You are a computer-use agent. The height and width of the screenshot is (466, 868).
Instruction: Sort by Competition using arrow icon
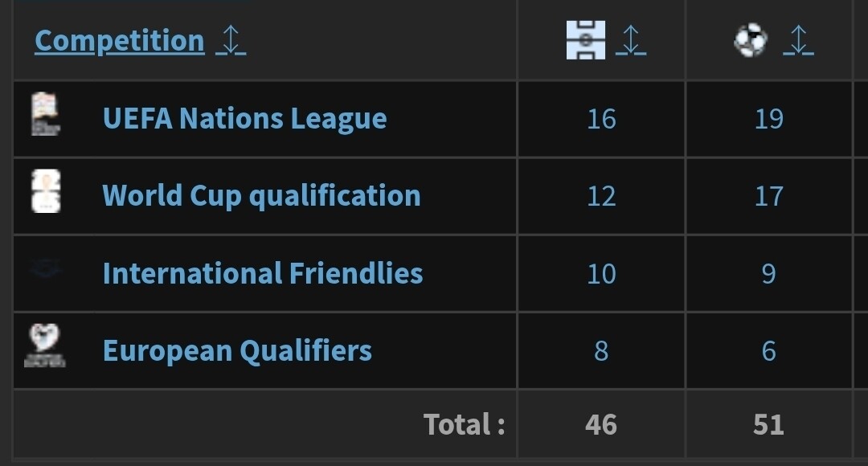click(231, 40)
